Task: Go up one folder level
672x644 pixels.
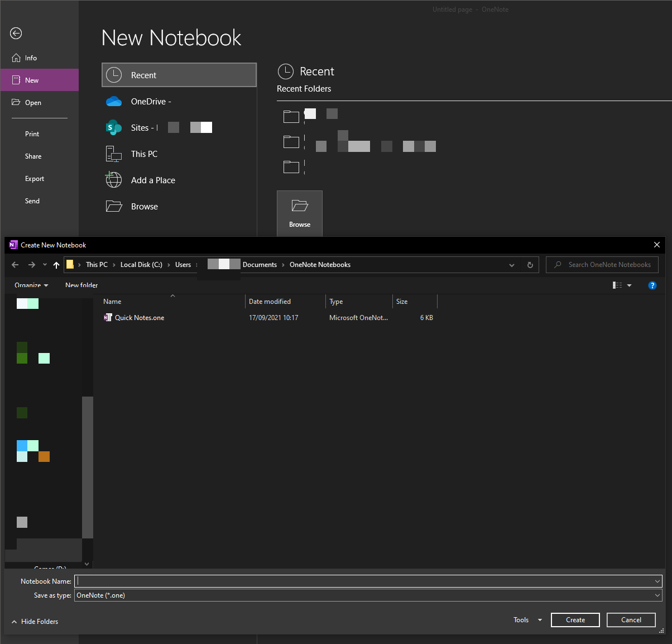Action: pyautogui.click(x=56, y=265)
